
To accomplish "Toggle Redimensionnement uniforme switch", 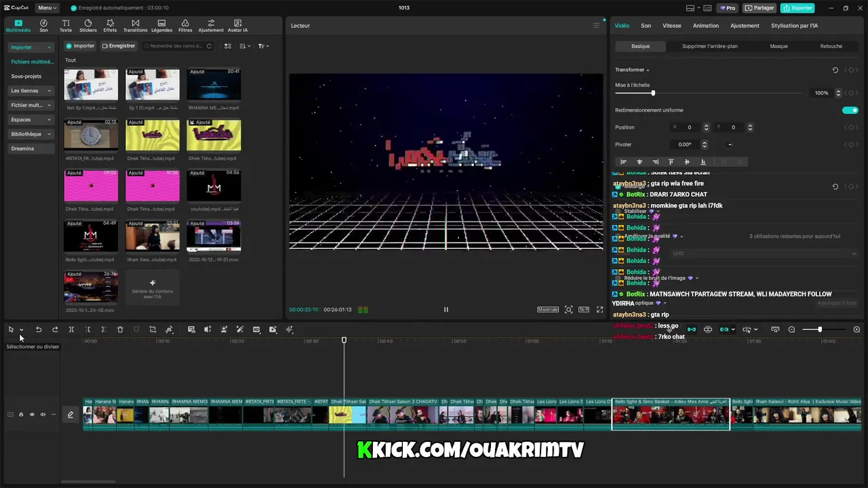I will (x=850, y=110).
